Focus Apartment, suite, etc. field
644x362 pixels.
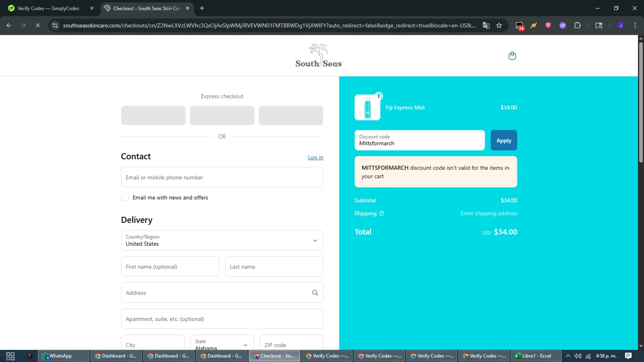pyautogui.click(x=222, y=319)
